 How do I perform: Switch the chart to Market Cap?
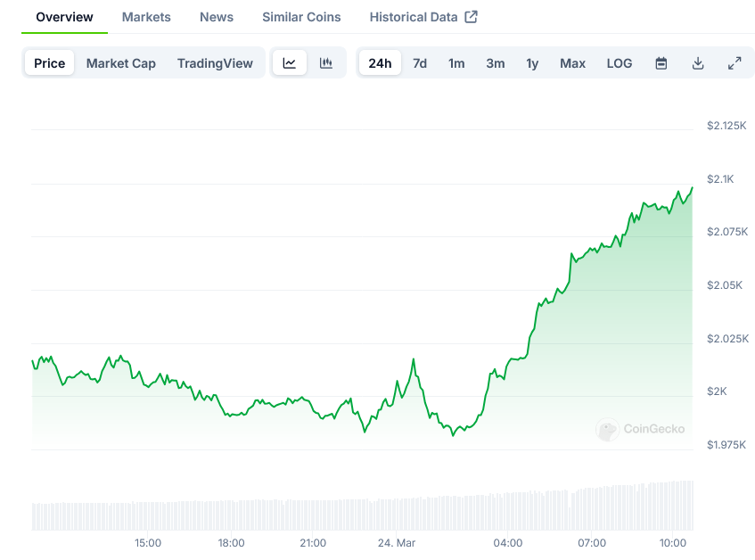[120, 62]
